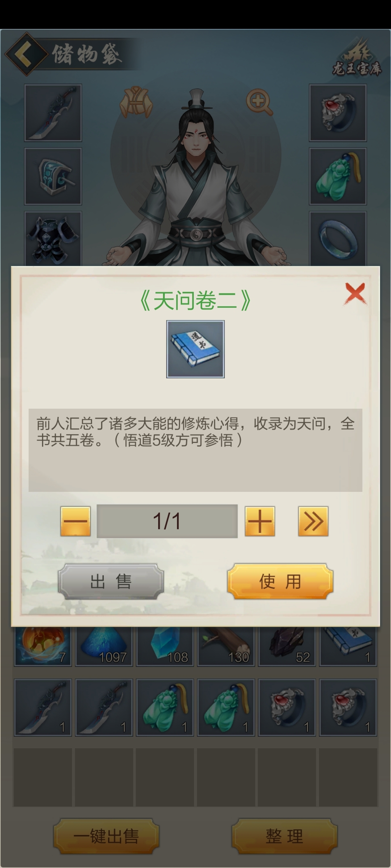Viewport: 391px width, 868px height.
Task: Select the equipped jade bangle slot
Action: [338, 239]
